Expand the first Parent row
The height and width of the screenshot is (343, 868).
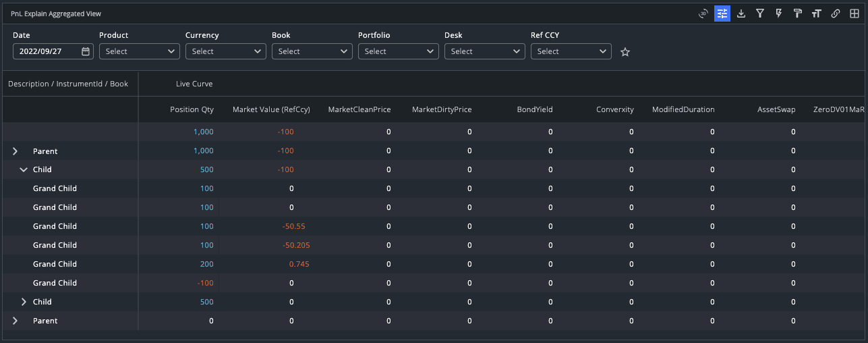coord(16,151)
